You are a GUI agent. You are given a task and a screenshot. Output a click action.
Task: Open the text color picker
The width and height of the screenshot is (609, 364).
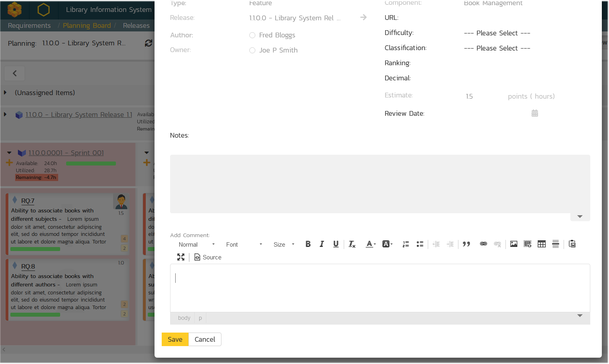pos(370,244)
